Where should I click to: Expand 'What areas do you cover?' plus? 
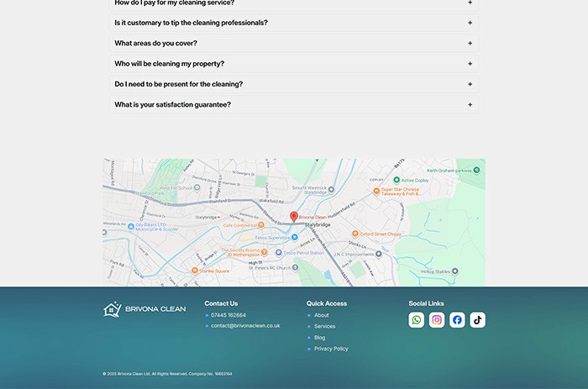(470, 43)
